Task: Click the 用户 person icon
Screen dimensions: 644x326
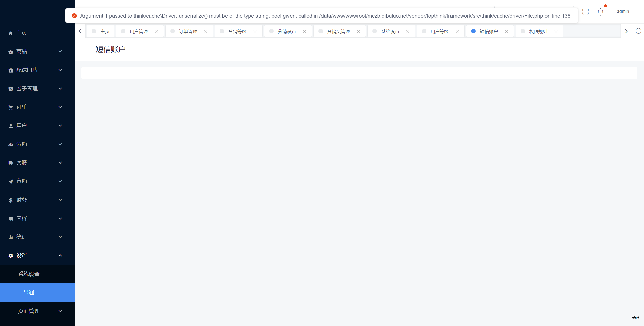Action: point(11,126)
